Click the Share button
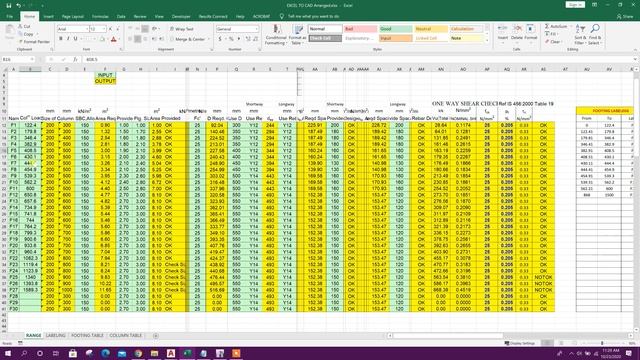 pyautogui.click(x=625, y=16)
